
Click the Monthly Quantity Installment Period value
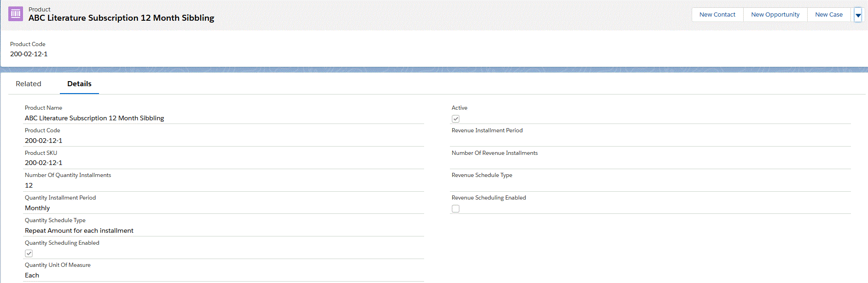(x=37, y=208)
